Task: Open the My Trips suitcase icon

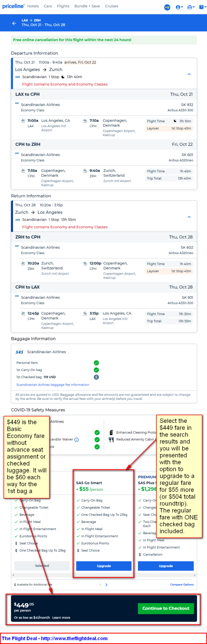Action: click(191, 7)
